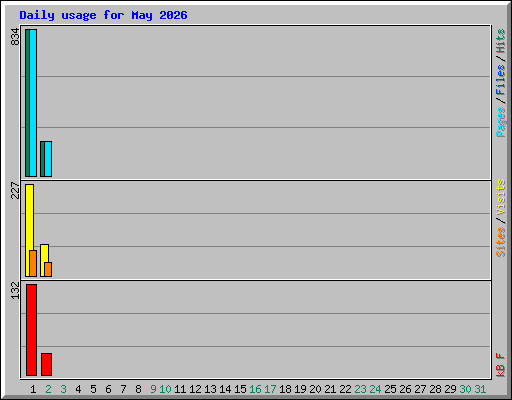Click day 12 on the x-axis
Image resolution: width=512 pixels, height=400 pixels.
tap(195, 389)
